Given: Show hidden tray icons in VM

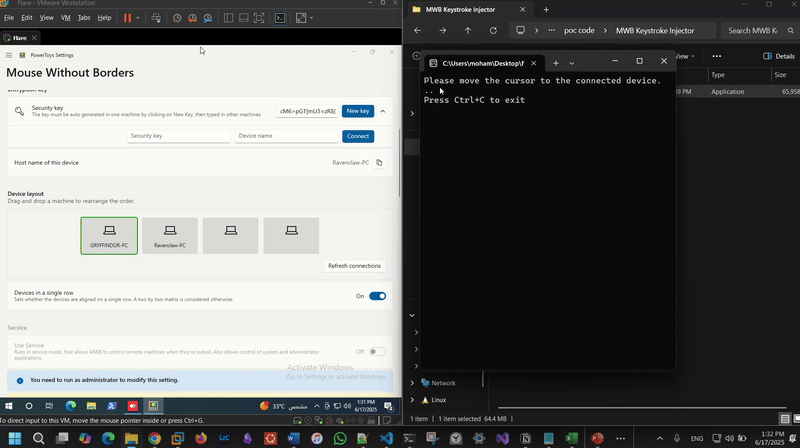Looking at the screenshot, I should (x=317, y=406).
